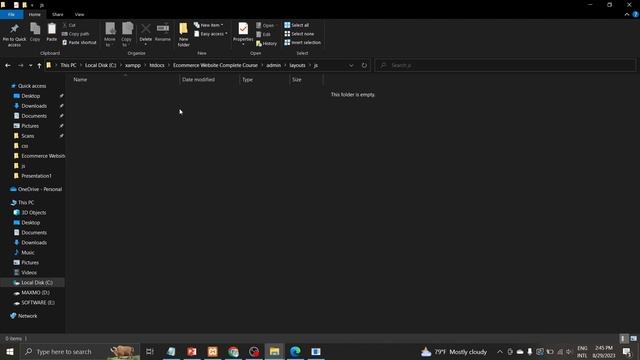Select Network in navigation pane
640x360 pixels.
tap(27, 316)
